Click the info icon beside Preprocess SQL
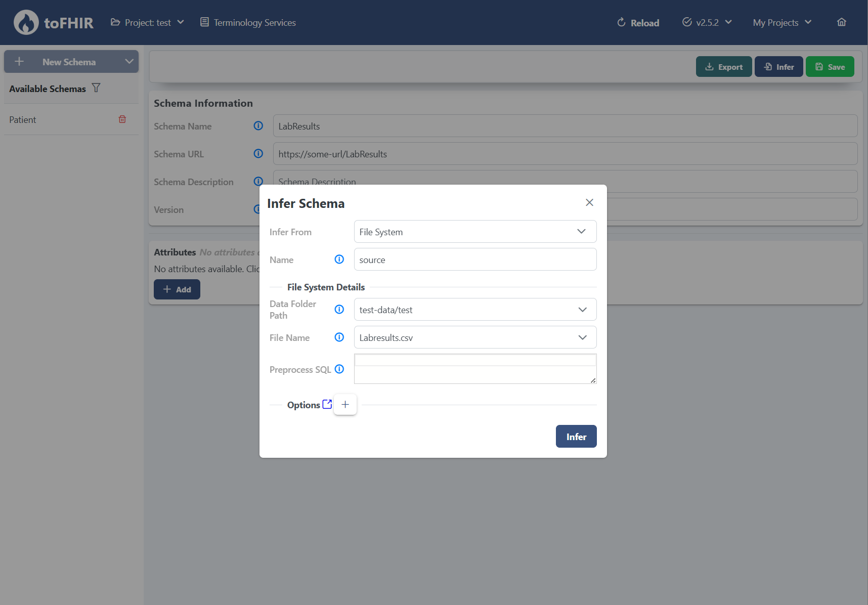Screen dimensions: 868x605 [339, 369]
